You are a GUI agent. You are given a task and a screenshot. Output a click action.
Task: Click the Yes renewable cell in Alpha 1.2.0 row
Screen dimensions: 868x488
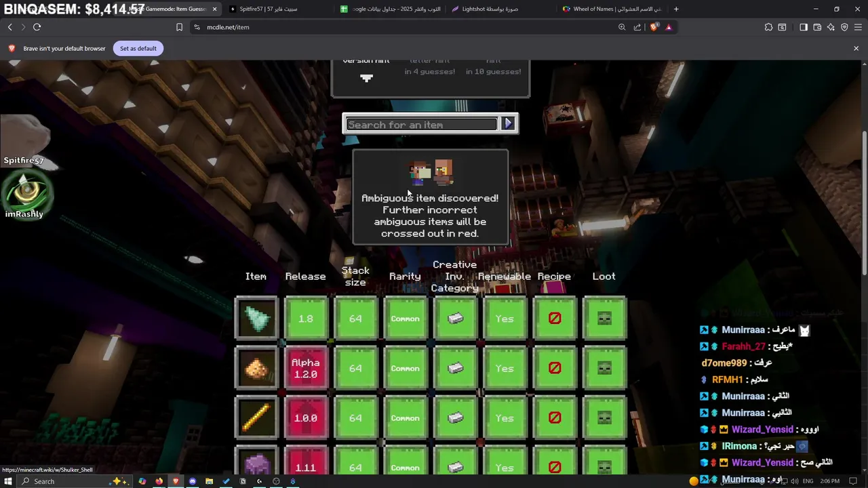505,368
